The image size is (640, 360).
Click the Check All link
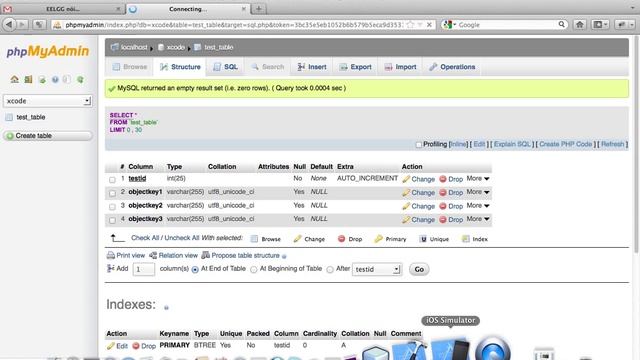tap(145, 238)
